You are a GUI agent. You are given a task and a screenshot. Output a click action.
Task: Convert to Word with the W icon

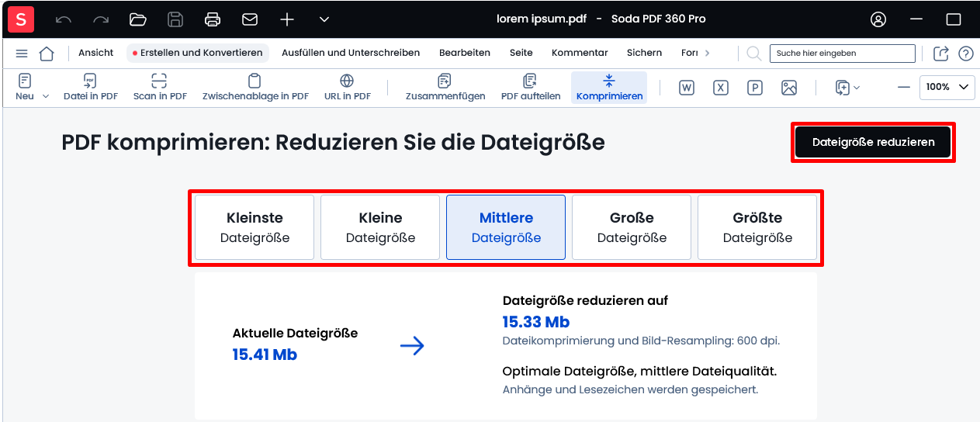coord(687,88)
